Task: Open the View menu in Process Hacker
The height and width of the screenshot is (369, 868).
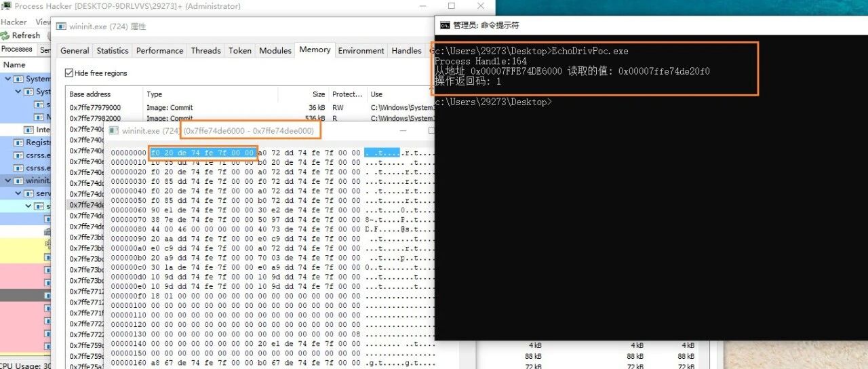Action: (43, 22)
